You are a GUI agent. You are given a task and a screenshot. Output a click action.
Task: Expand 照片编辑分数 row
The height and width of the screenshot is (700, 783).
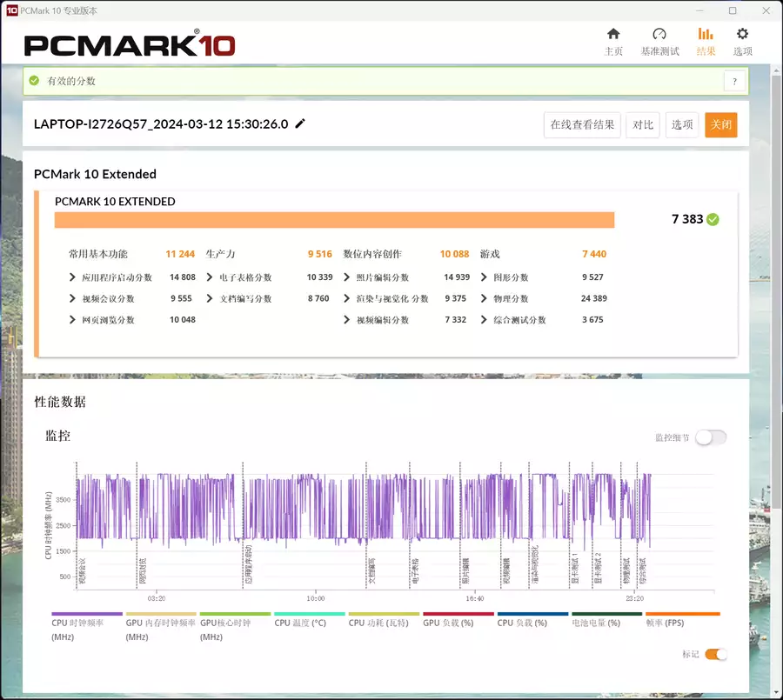pos(346,277)
